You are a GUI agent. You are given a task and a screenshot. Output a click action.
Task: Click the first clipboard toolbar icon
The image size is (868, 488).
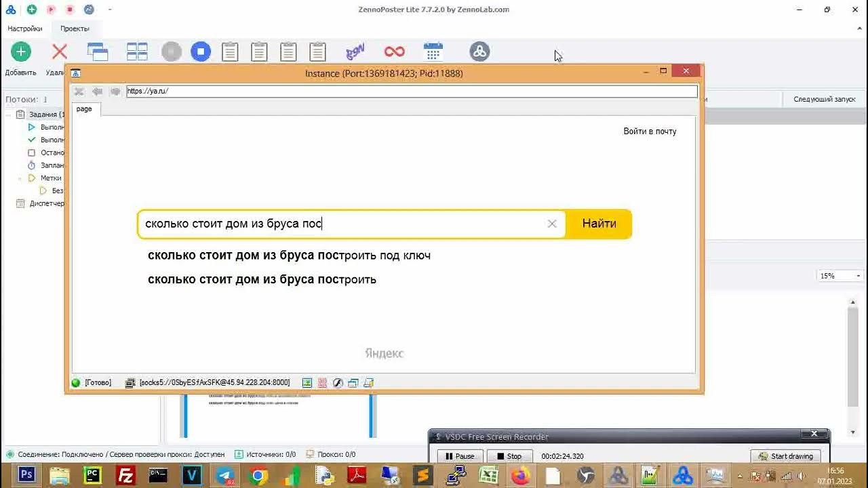point(230,52)
